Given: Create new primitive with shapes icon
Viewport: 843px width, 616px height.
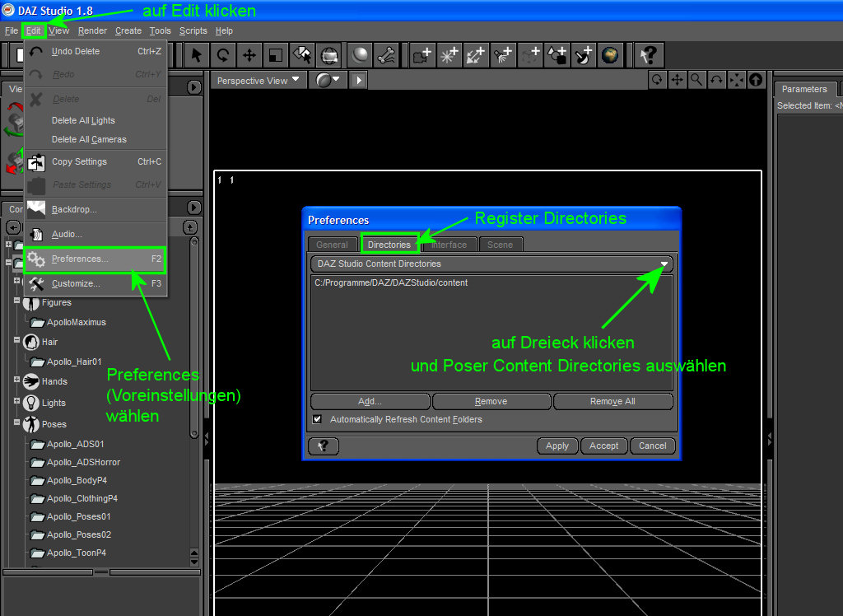Looking at the screenshot, I should pos(557,55).
